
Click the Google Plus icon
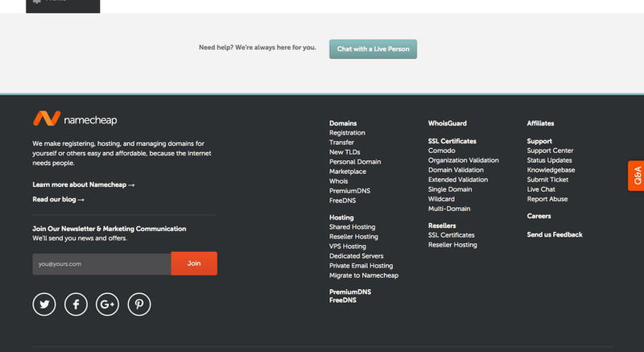[107, 304]
